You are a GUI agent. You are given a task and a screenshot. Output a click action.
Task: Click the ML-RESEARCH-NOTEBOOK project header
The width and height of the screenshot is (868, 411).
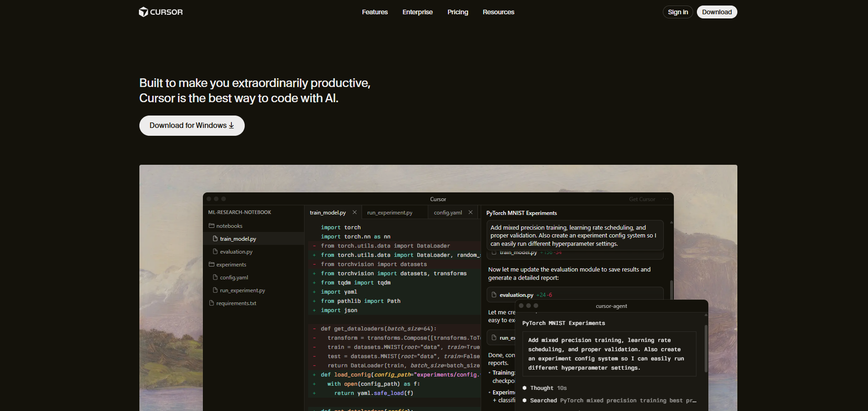point(239,212)
